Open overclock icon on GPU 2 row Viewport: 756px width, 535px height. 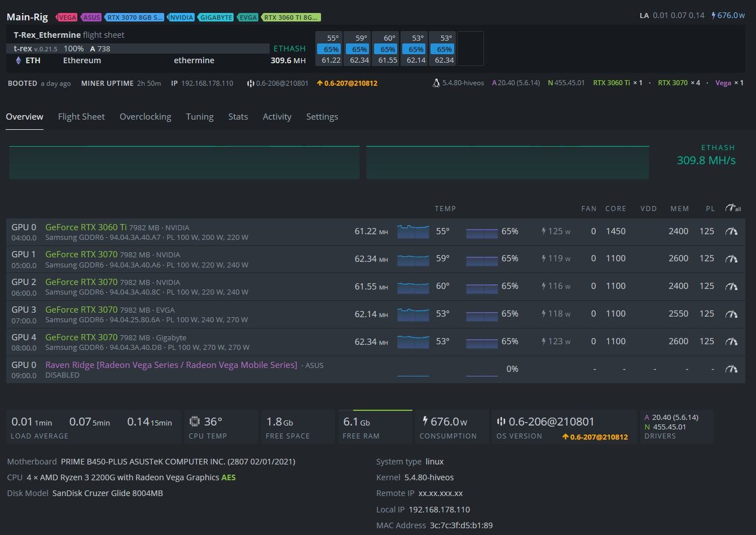(731, 286)
